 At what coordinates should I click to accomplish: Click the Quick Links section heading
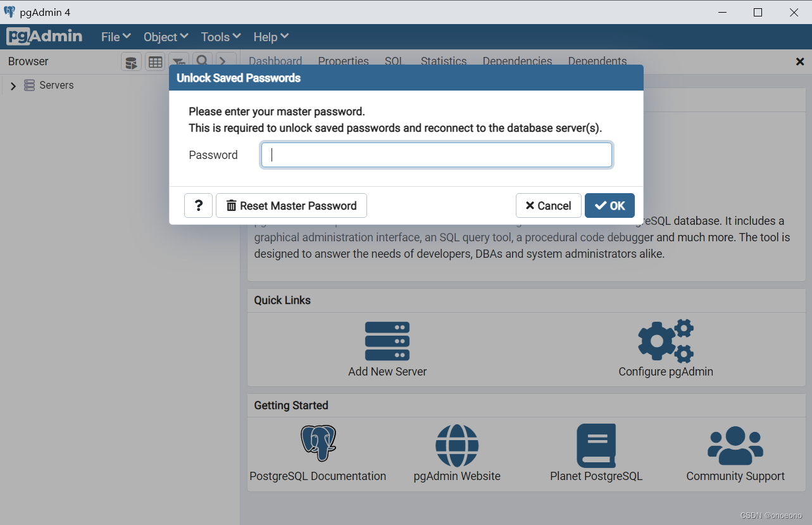coord(282,300)
